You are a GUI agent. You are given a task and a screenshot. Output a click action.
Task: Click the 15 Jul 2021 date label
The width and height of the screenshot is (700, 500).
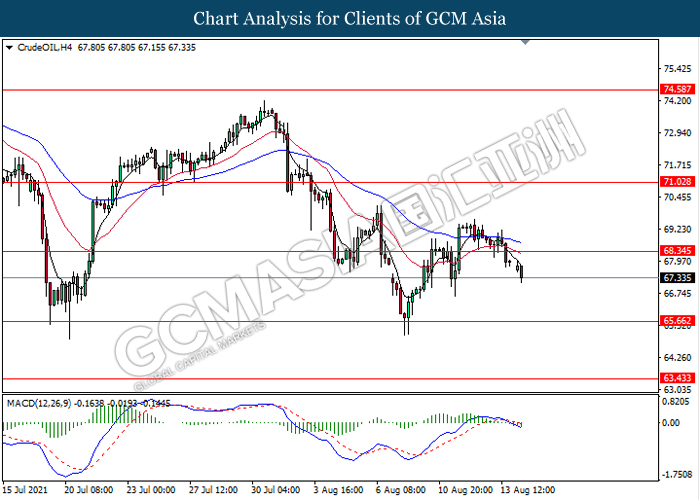point(25,490)
